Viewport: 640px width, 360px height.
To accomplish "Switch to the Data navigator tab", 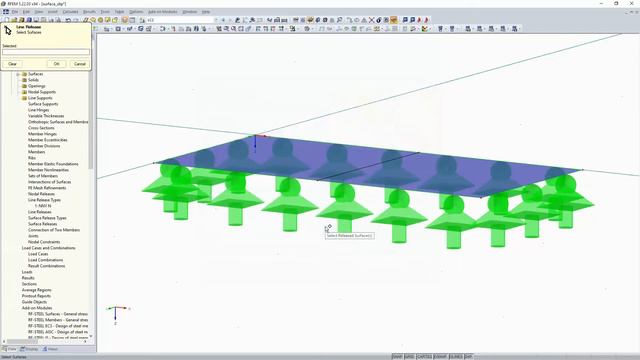I will tap(9, 349).
